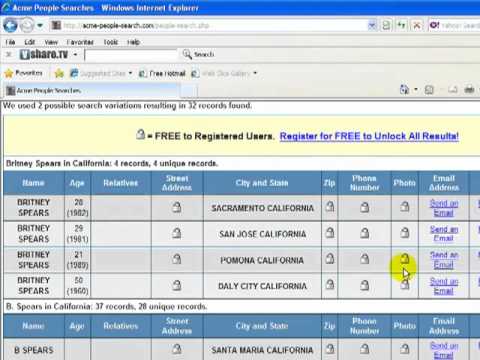Click Send an Email for Daly City row
The height and width of the screenshot is (360, 480).
(444, 286)
